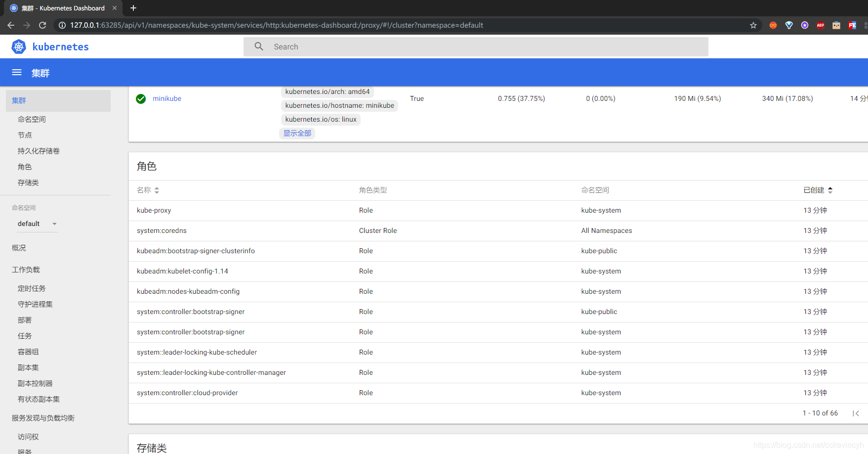
Task: Click the orange extension icon
Action: pyautogui.click(x=773, y=25)
